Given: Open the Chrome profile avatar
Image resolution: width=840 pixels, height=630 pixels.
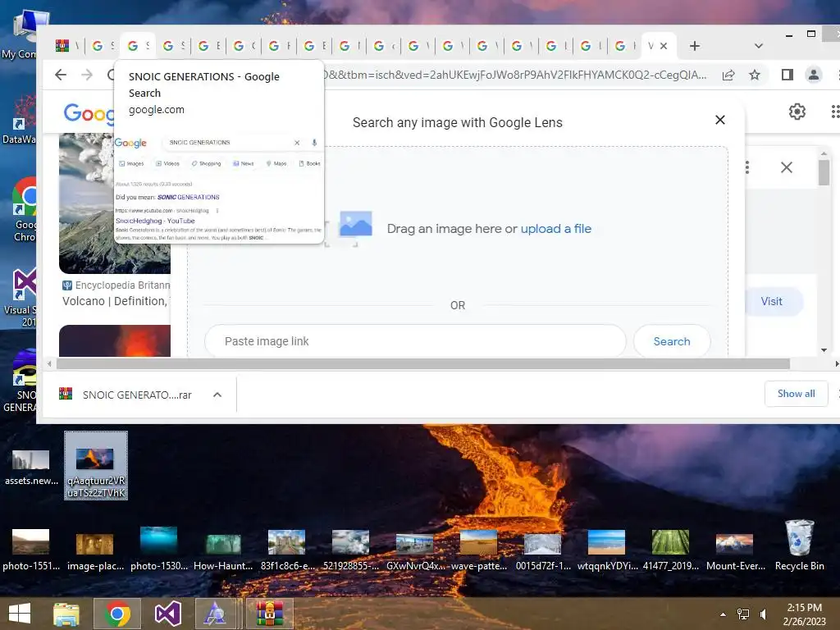Looking at the screenshot, I should (813, 75).
